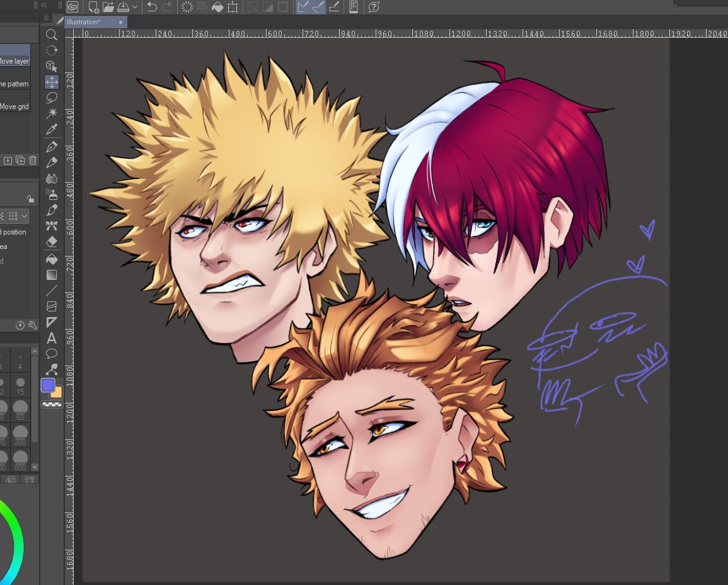Viewport: 728px width, 585px height.
Task: Open sub tool detail wrench icon
Action: tap(33, 325)
